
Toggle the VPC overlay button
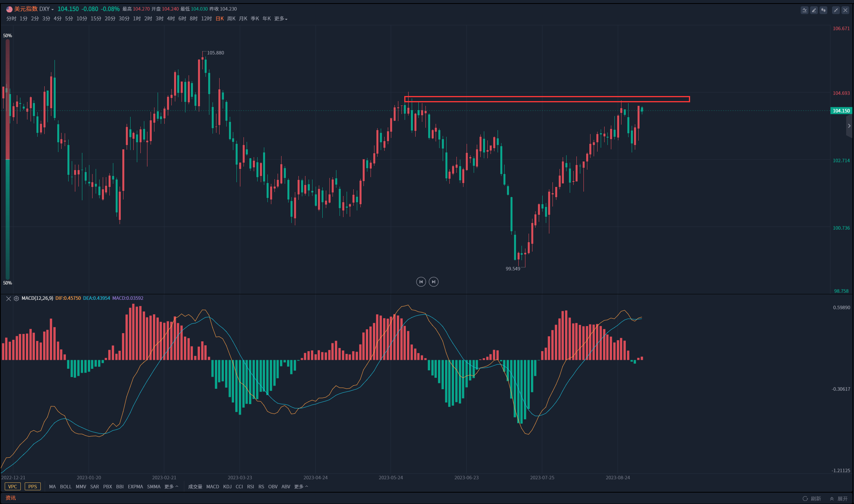13,487
